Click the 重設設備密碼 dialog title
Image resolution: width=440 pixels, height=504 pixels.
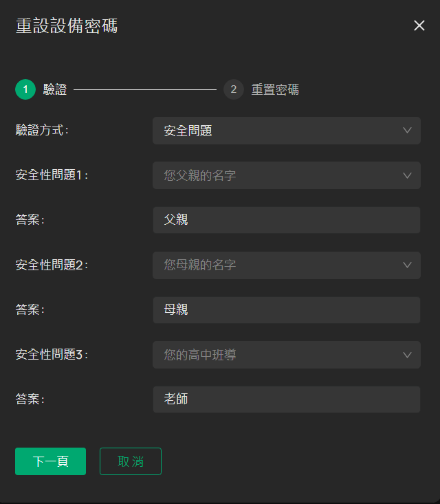coord(67,26)
